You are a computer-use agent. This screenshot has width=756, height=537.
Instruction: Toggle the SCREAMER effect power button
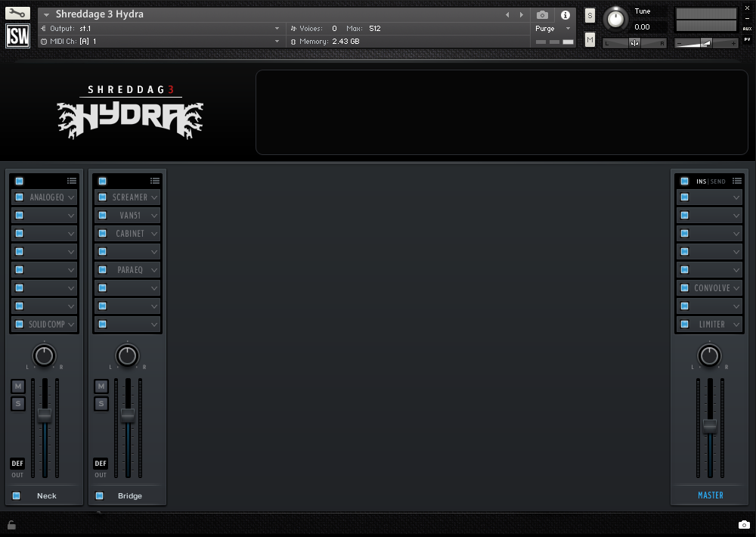(102, 197)
